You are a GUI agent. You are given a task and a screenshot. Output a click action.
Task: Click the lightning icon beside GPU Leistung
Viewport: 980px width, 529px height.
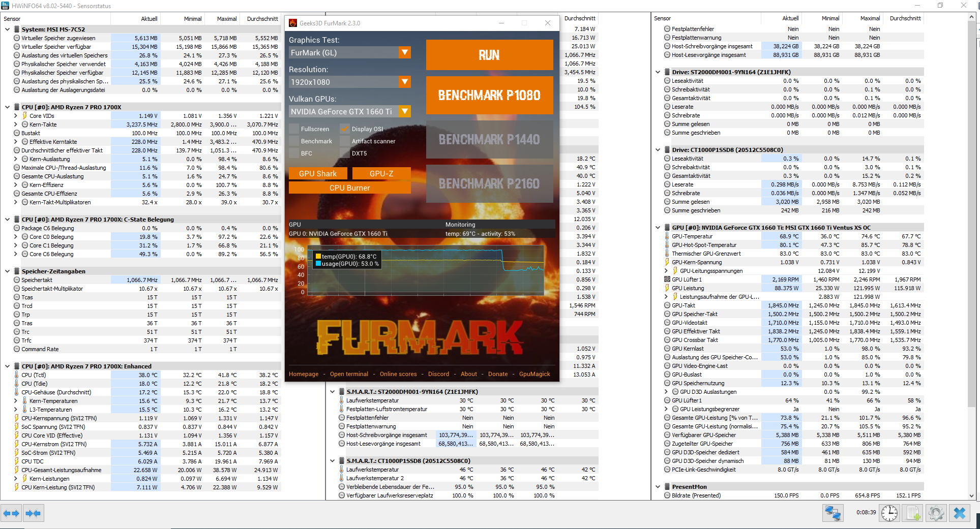coord(667,288)
